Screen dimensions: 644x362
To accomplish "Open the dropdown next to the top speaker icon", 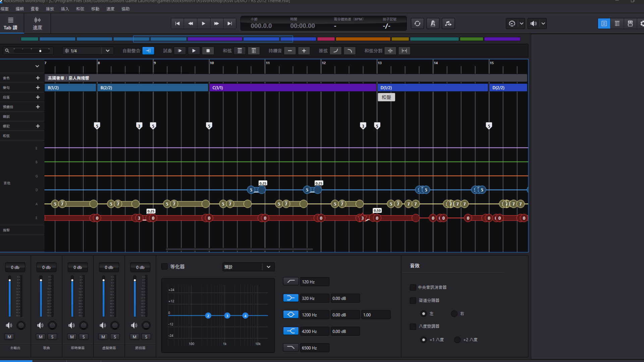I will pyautogui.click(x=543, y=23).
